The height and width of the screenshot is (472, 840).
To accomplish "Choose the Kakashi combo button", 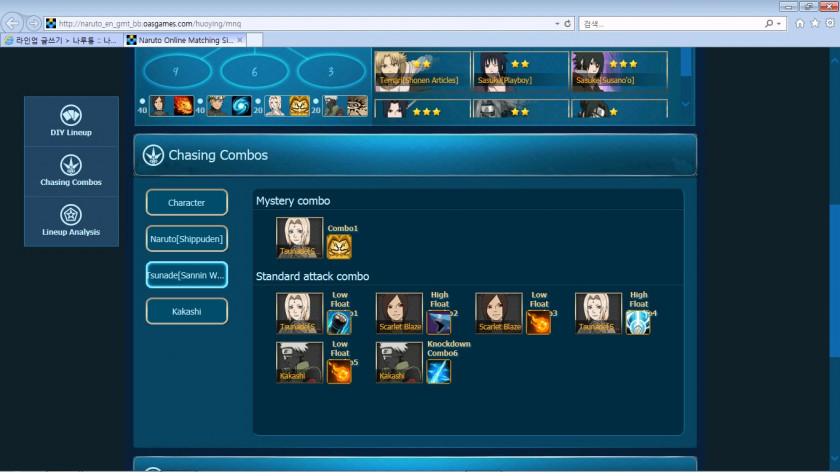I will 187,311.
